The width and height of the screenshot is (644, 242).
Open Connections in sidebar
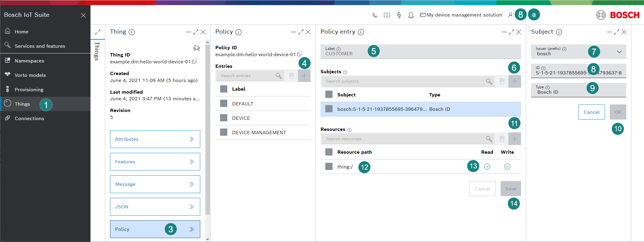click(45, 118)
